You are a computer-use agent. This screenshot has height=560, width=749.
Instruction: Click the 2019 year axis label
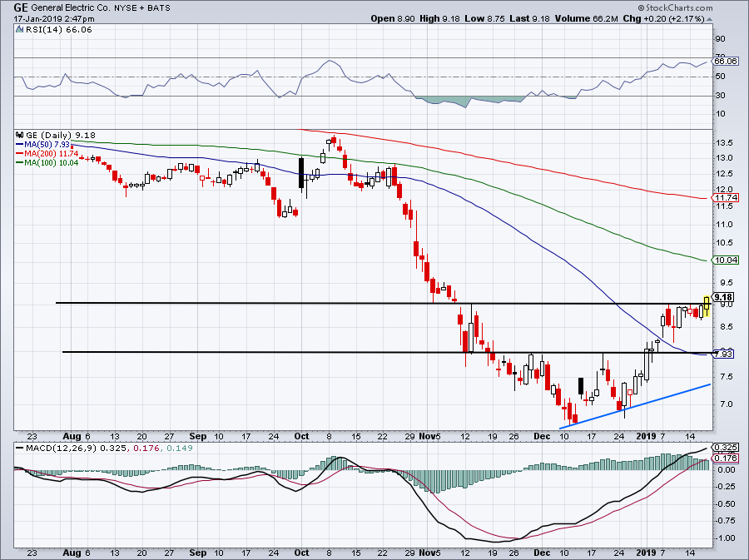tap(647, 435)
